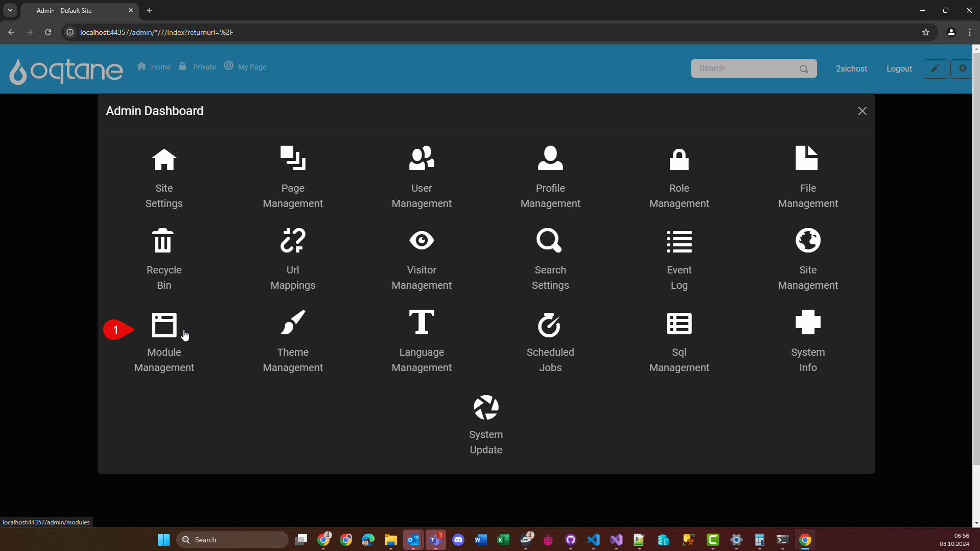Open the Scheduled Jobs timer icon
This screenshot has width=980, height=551.
coord(550,325)
